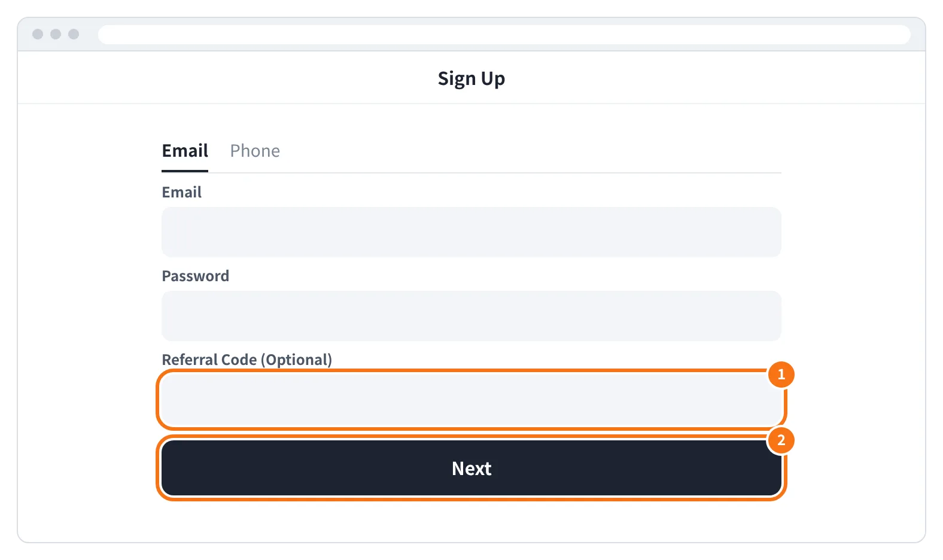Click the underline beneath the Email tab
The height and width of the screenshot is (560, 943).
[x=185, y=171]
